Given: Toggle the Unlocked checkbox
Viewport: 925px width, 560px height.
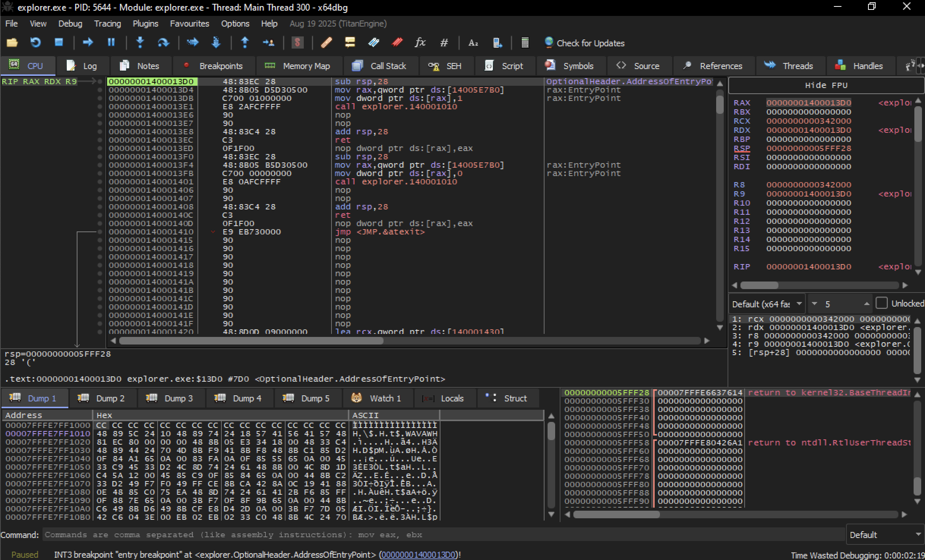Looking at the screenshot, I should coord(881,303).
